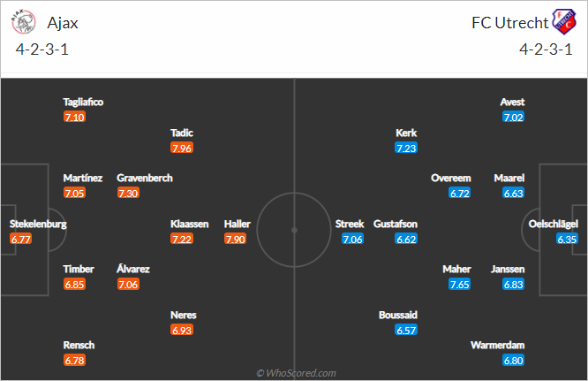Image resolution: width=588 pixels, height=381 pixels.
Task: Select Tadic's 7.96 rating badge
Action: [182, 148]
